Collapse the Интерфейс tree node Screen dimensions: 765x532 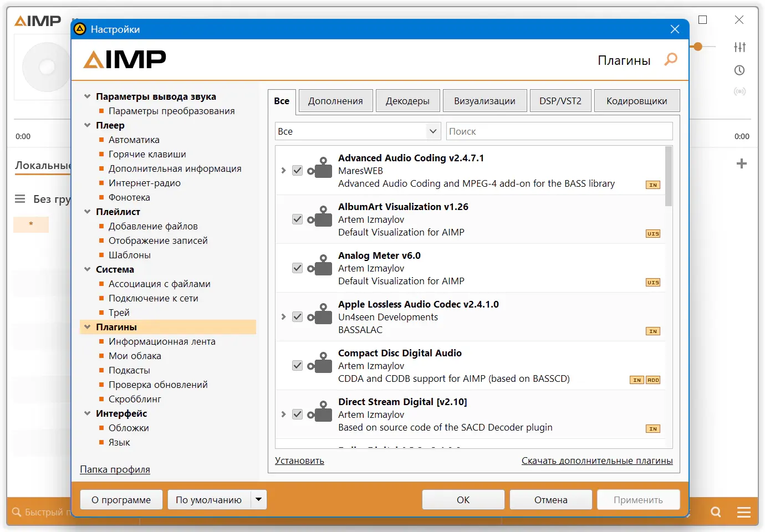click(87, 413)
